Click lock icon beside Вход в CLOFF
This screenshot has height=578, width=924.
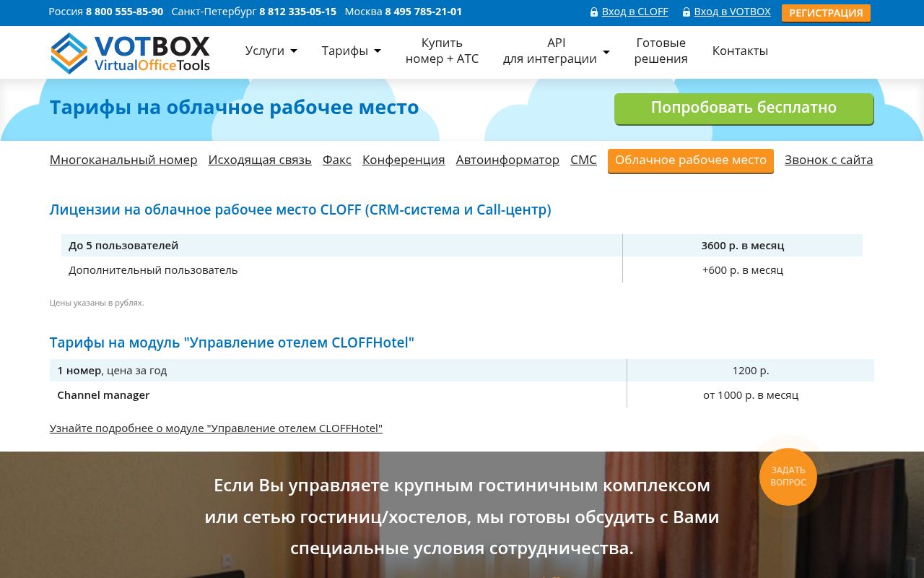[594, 12]
